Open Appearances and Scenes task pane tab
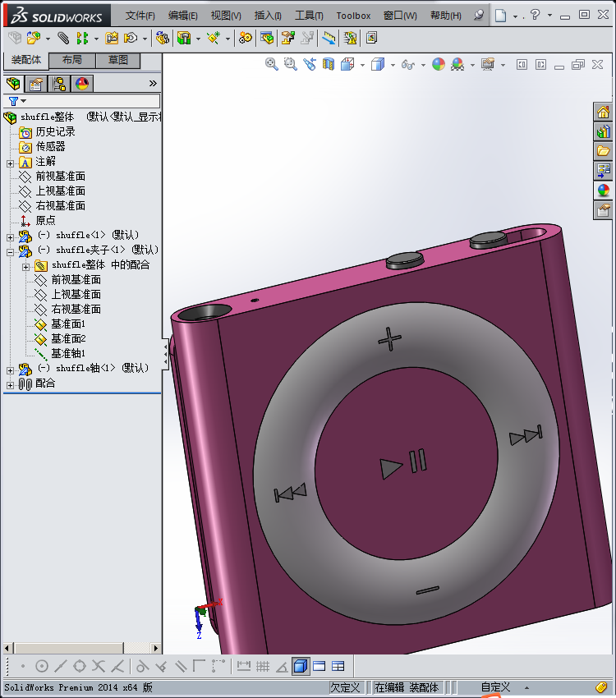 604,191
